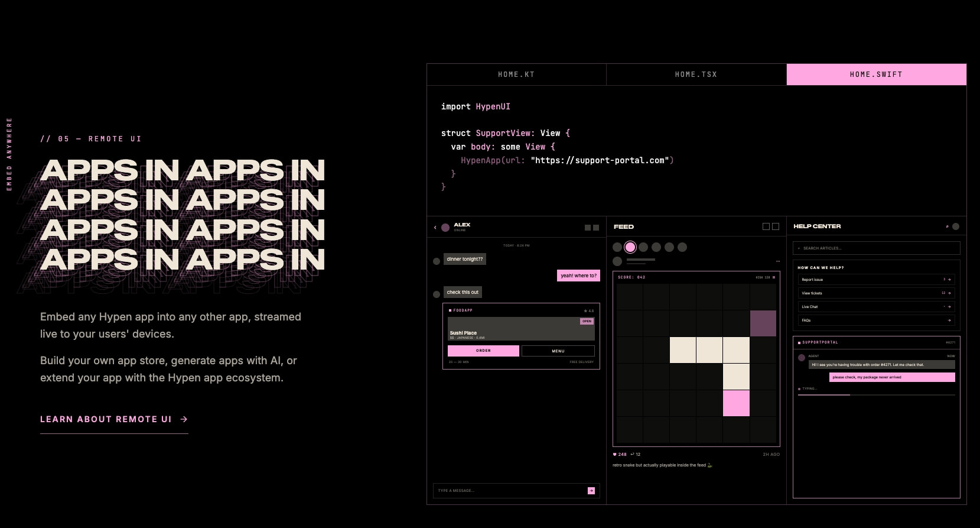Send the message with the pink arrow button
980x528 pixels.
[x=591, y=491]
